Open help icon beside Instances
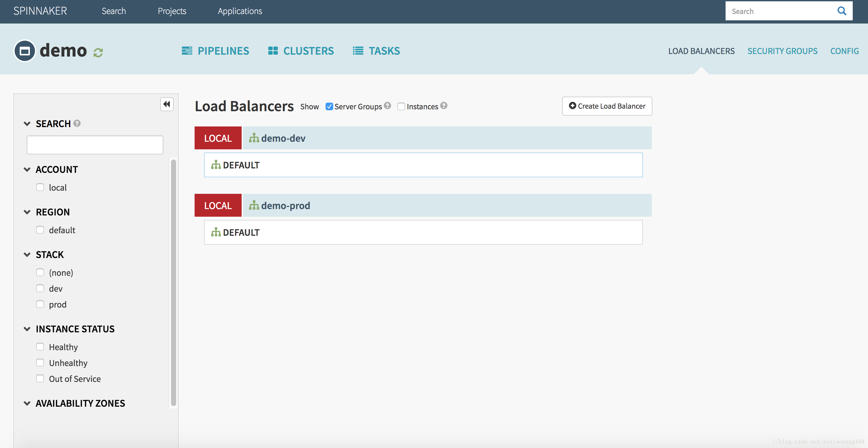868x448 pixels. pos(444,105)
